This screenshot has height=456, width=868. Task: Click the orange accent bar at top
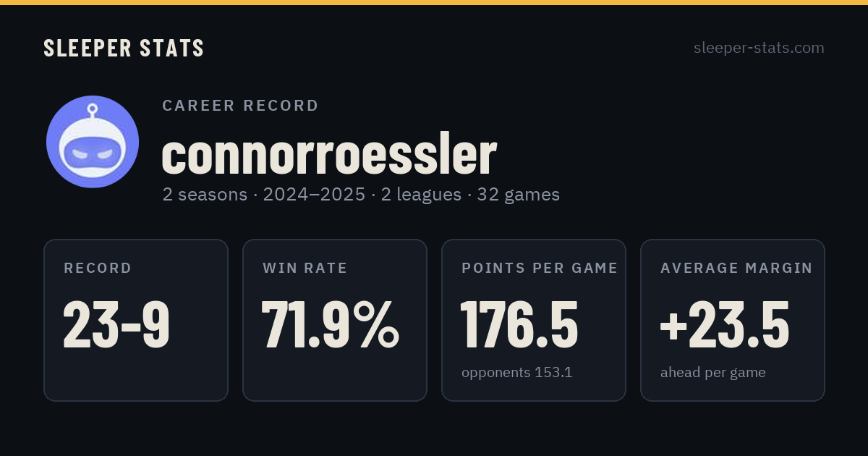pos(434,2)
